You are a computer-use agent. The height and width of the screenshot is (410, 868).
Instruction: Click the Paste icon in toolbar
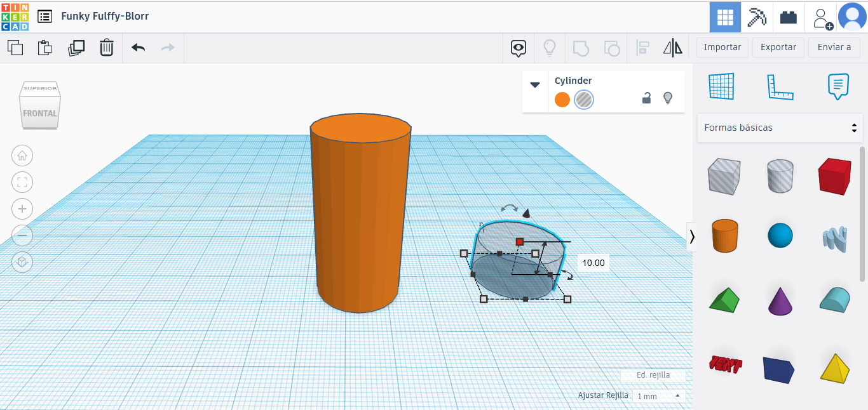(x=45, y=48)
